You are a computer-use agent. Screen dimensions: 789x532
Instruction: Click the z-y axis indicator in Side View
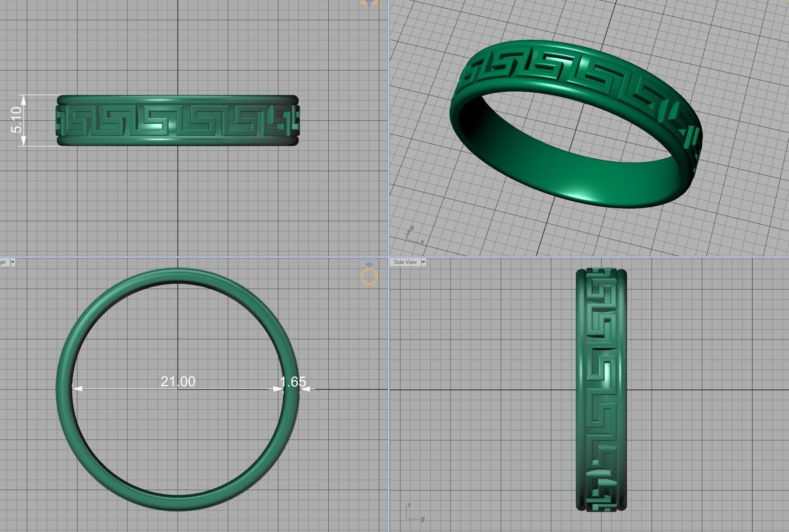(415, 513)
